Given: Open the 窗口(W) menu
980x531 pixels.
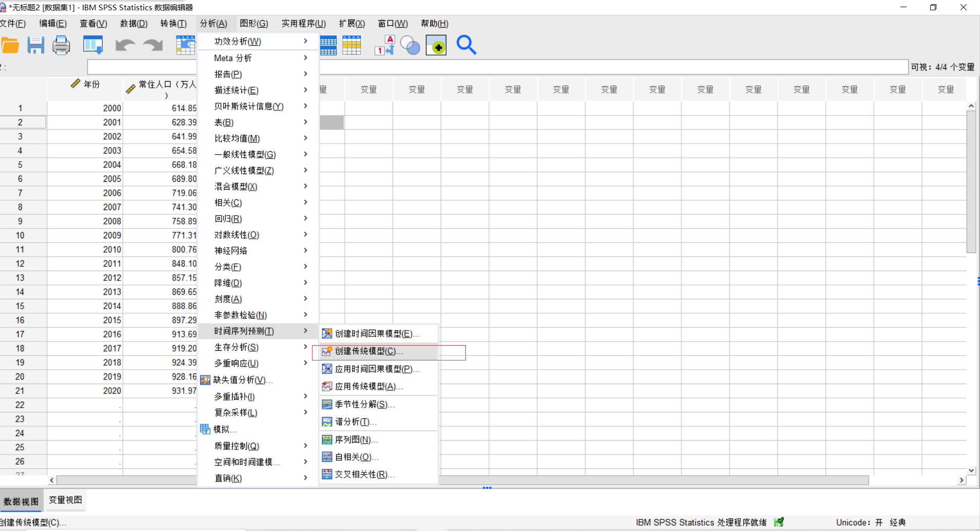Looking at the screenshot, I should [393, 24].
